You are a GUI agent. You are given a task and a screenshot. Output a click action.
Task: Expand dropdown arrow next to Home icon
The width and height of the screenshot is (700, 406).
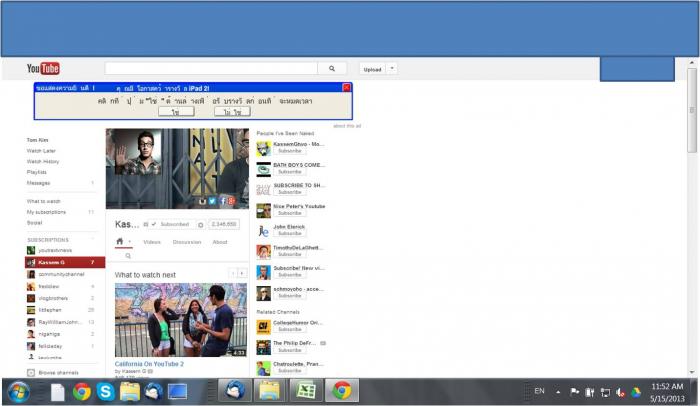point(129,242)
